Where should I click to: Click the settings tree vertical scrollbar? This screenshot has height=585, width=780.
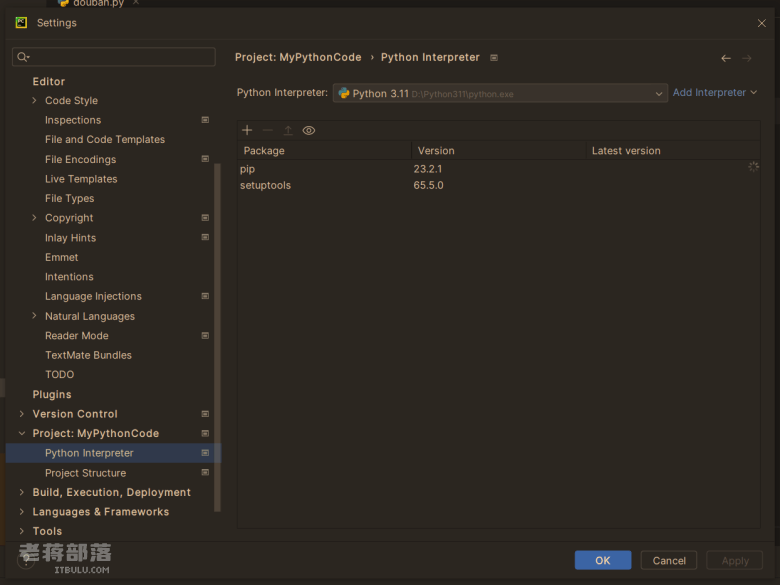point(217,337)
